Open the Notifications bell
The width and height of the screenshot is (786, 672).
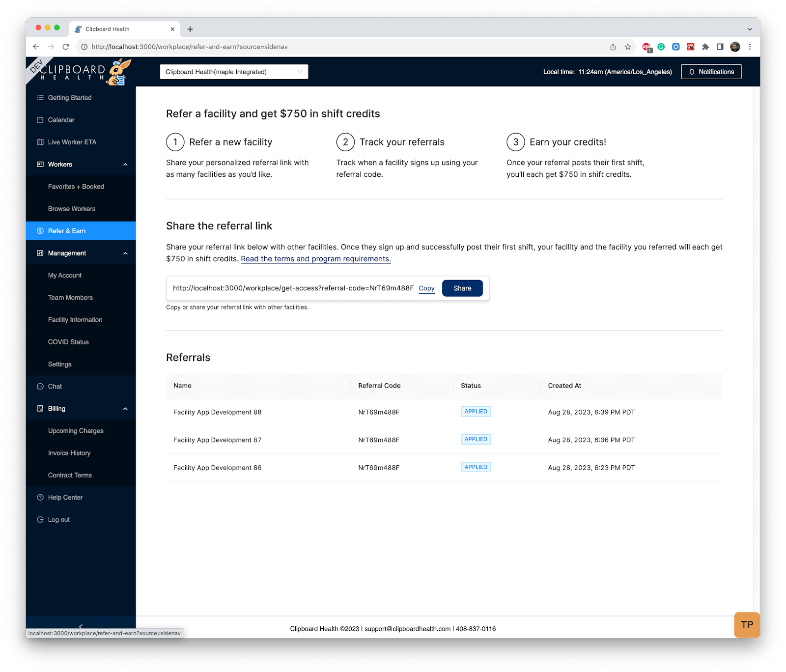click(711, 71)
